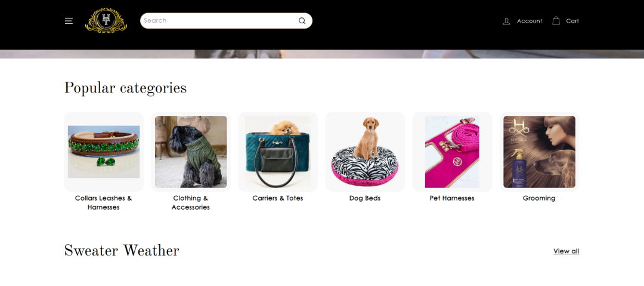Open the hamburger navigation menu
Screen dimensions: 644x286
click(x=69, y=21)
